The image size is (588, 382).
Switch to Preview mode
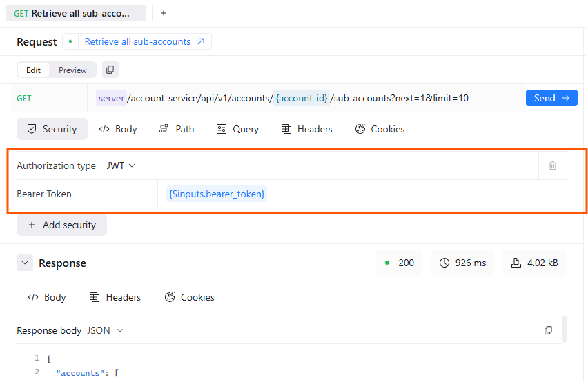[72, 70]
